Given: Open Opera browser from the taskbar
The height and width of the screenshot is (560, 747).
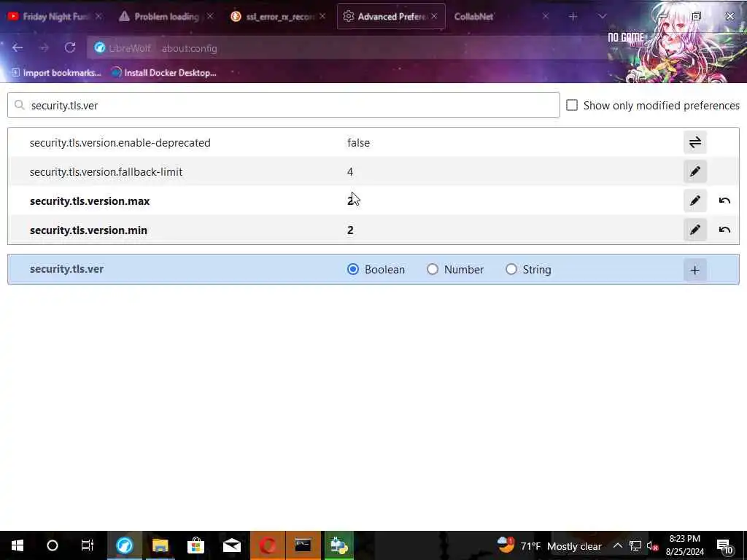Looking at the screenshot, I should 267,545.
